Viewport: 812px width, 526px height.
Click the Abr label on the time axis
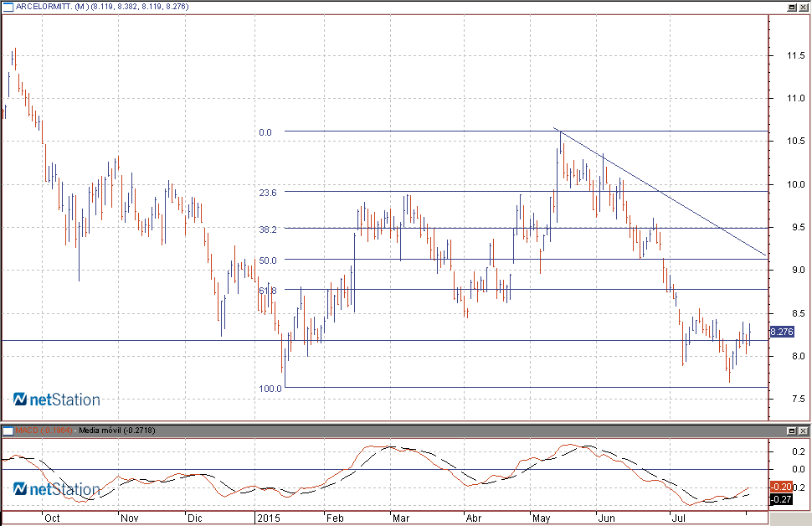474,518
